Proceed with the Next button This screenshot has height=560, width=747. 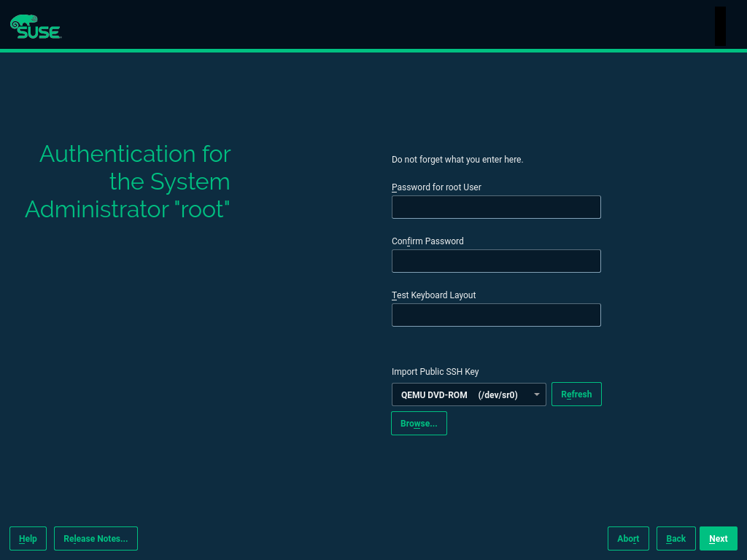718,539
